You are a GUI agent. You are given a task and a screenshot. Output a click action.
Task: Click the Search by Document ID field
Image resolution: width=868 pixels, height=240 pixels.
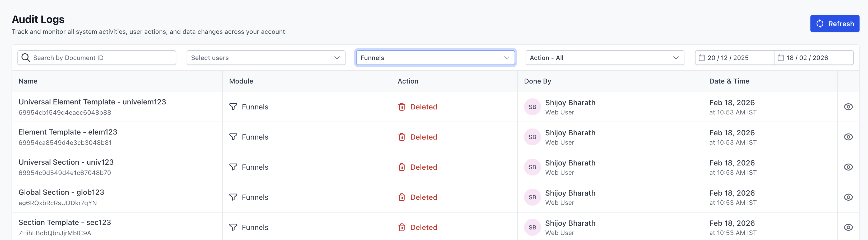[x=101, y=58]
